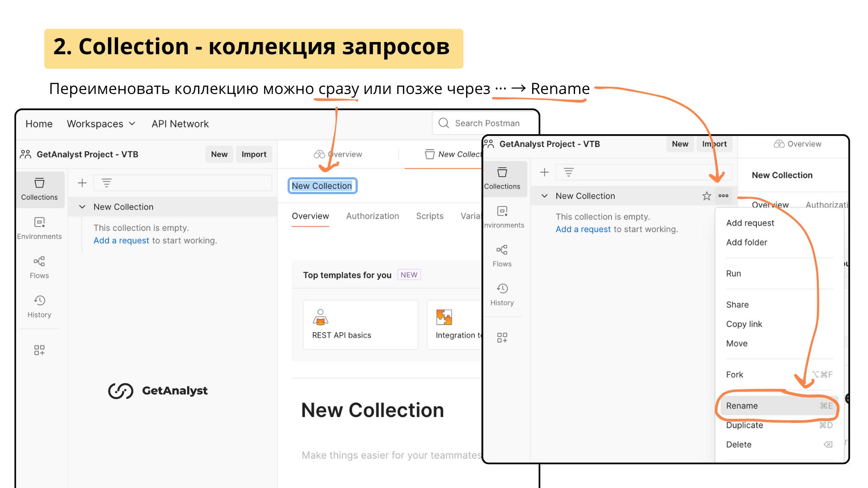Open Workspaces dropdown
Image resolution: width=868 pixels, height=488 pixels.
pos(101,124)
